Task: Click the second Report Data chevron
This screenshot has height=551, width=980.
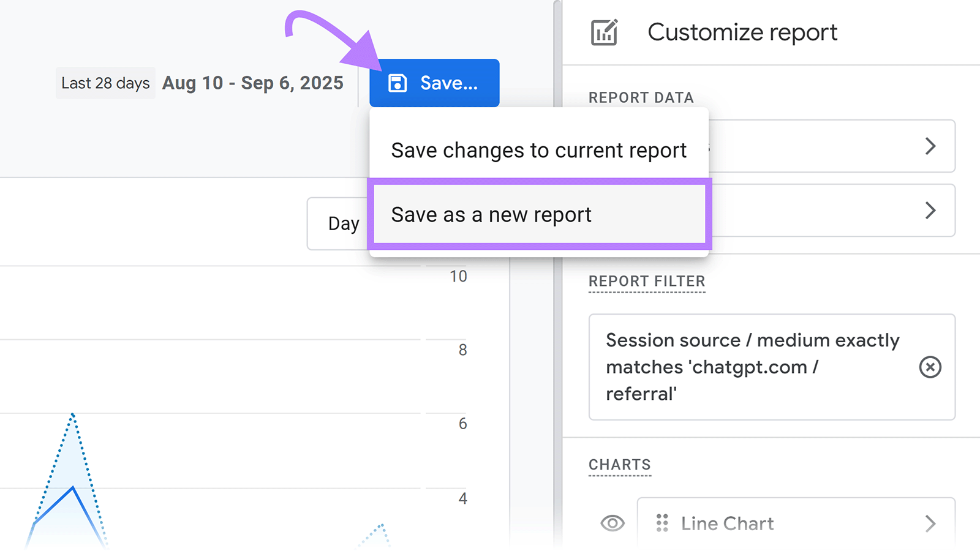Action: pos(930,211)
